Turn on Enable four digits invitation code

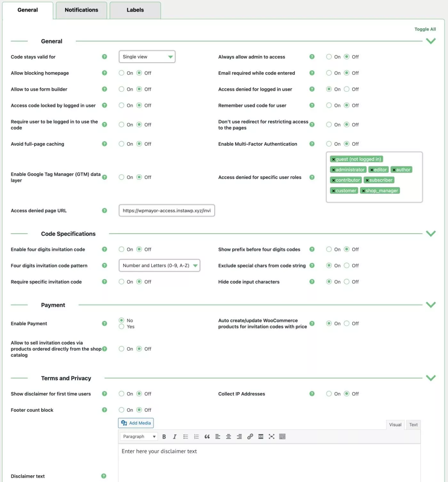point(122,249)
